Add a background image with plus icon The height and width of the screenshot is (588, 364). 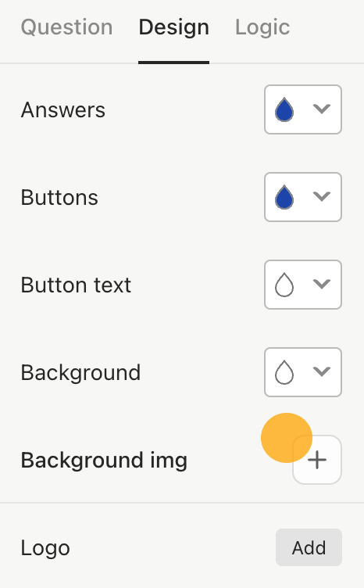click(317, 460)
